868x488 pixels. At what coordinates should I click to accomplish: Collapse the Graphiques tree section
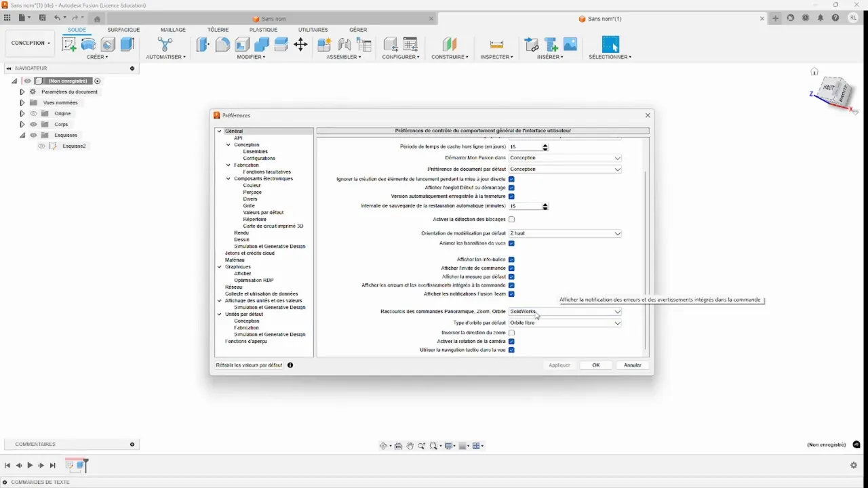point(220,266)
